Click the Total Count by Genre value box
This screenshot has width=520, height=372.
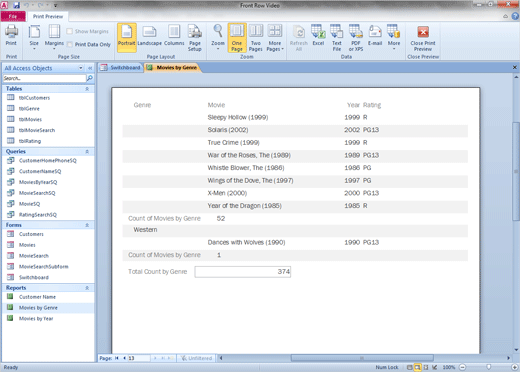(243, 272)
